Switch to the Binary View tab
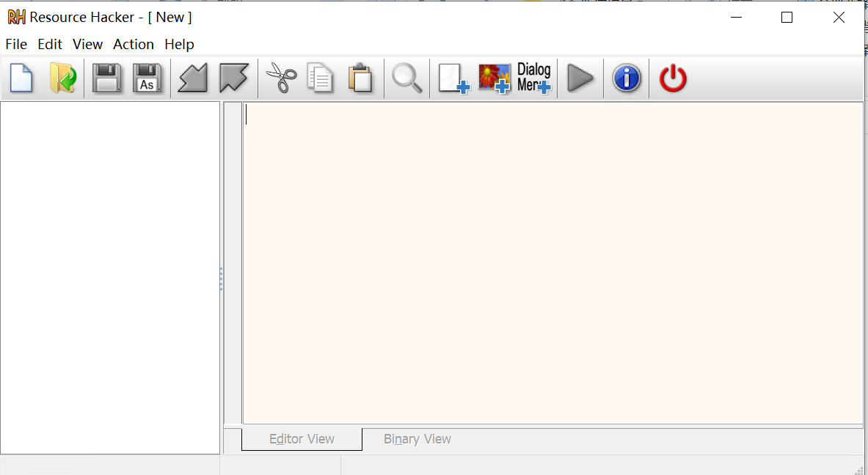The image size is (868, 475). 417,439
